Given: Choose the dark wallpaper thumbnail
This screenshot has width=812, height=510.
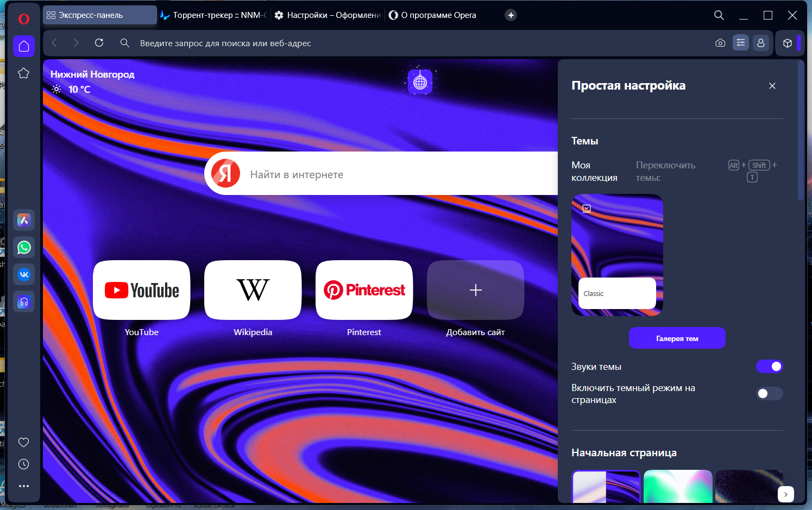Looking at the screenshot, I should (x=749, y=487).
